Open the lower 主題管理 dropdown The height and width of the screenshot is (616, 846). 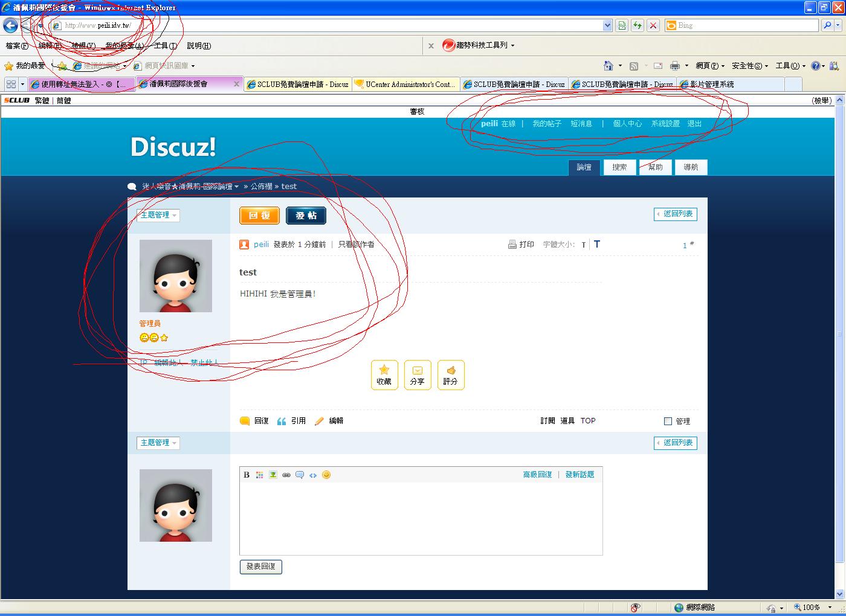tap(158, 443)
